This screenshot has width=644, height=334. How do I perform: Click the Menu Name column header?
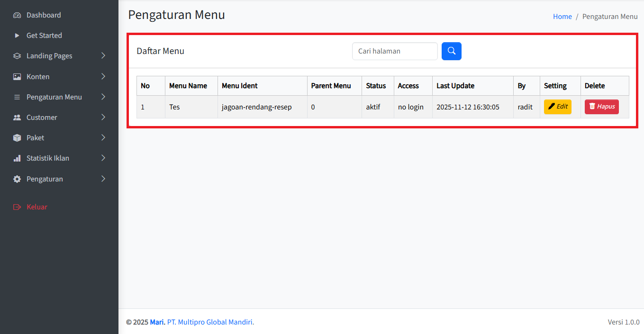[188, 86]
